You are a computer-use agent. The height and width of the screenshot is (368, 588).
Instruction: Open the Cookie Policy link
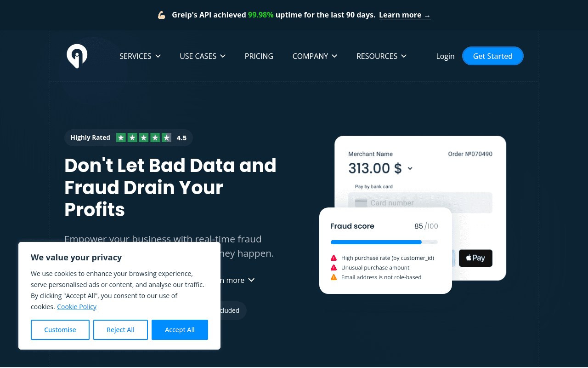[77, 307]
